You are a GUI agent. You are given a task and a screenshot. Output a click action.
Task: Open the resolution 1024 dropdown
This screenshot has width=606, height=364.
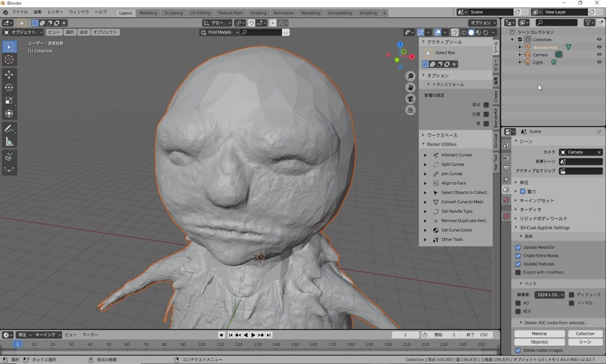tap(549, 295)
